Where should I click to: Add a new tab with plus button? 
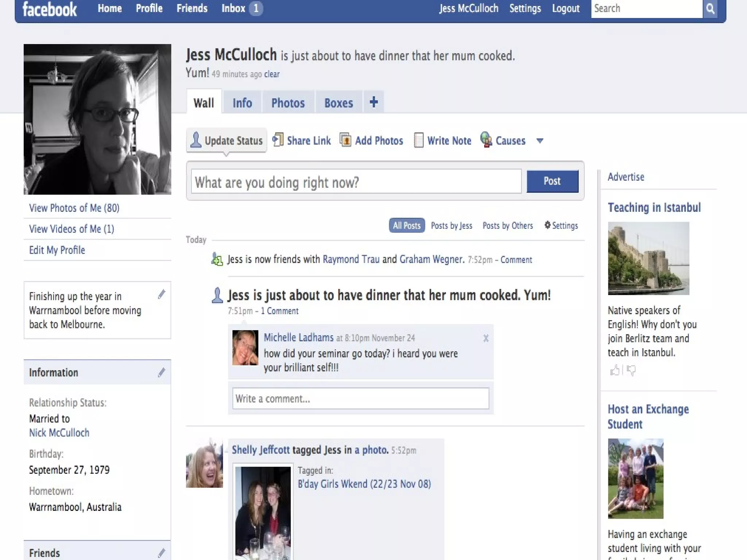pyautogui.click(x=373, y=102)
